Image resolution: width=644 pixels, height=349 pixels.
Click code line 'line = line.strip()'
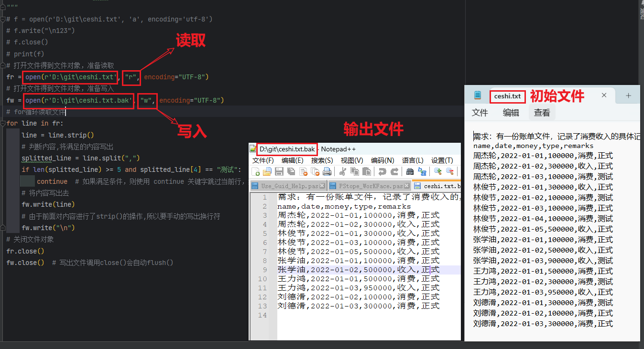pos(58,135)
